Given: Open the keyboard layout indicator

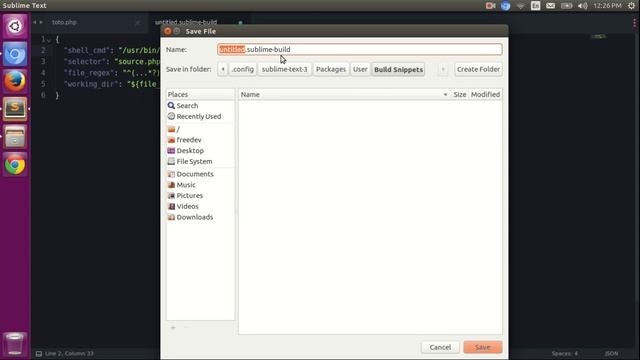Looking at the screenshot, I should (x=536, y=6).
